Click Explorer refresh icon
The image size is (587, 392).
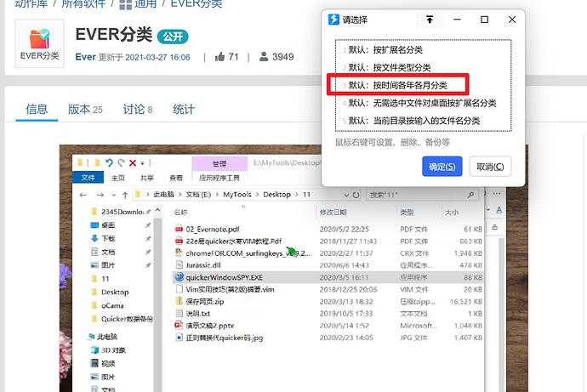point(356,195)
